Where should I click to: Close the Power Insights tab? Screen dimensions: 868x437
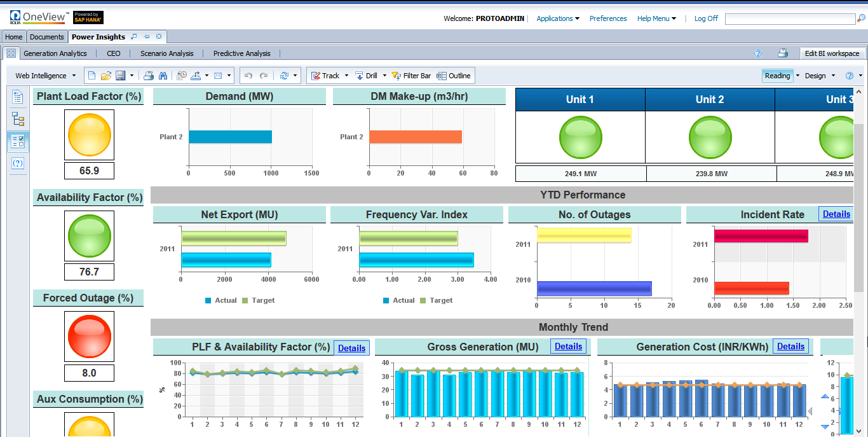coord(159,37)
